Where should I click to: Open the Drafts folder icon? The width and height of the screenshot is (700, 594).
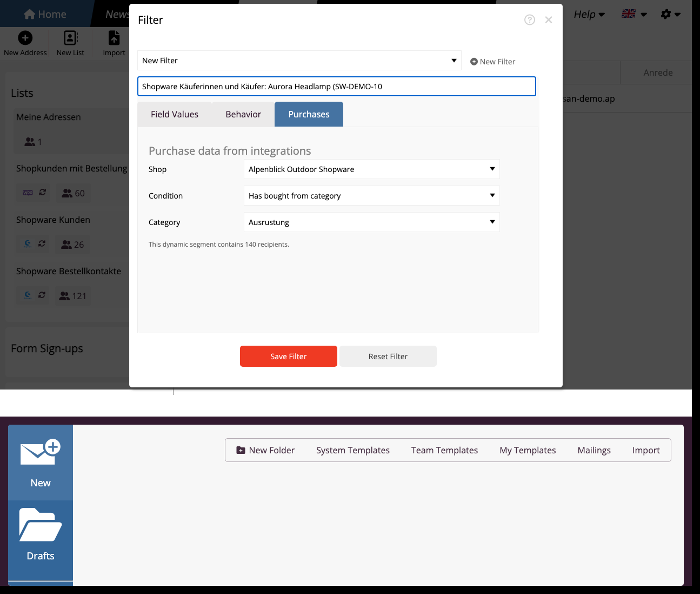[41, 525]
